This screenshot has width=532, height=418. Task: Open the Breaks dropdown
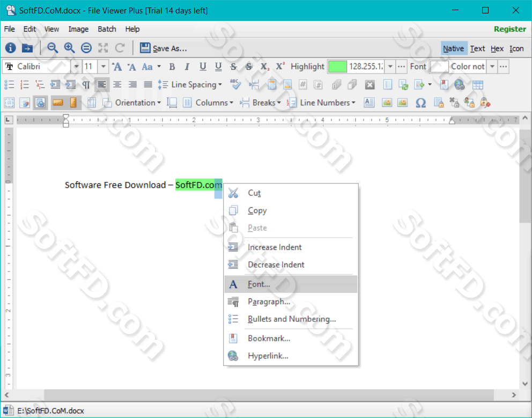tap(261, 102)
